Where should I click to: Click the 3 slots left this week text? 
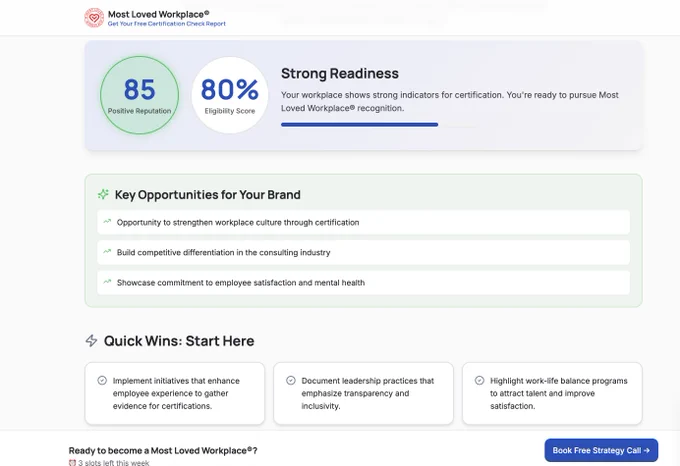pos(114,463)
